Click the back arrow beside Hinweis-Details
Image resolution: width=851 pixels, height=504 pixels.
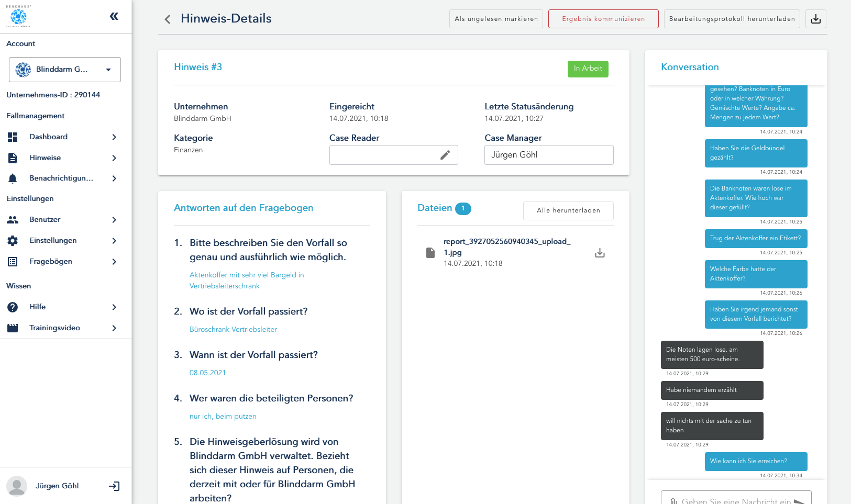tap(168, 19)
